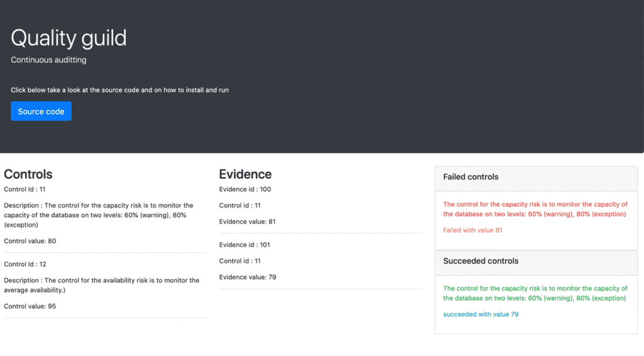Click the source code install instructions text
644x356 pixels.
(119, 90)
